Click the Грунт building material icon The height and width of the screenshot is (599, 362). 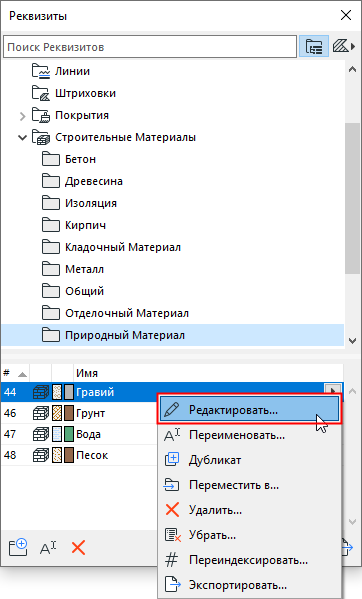pyautogui.click(x=41, y=413)
